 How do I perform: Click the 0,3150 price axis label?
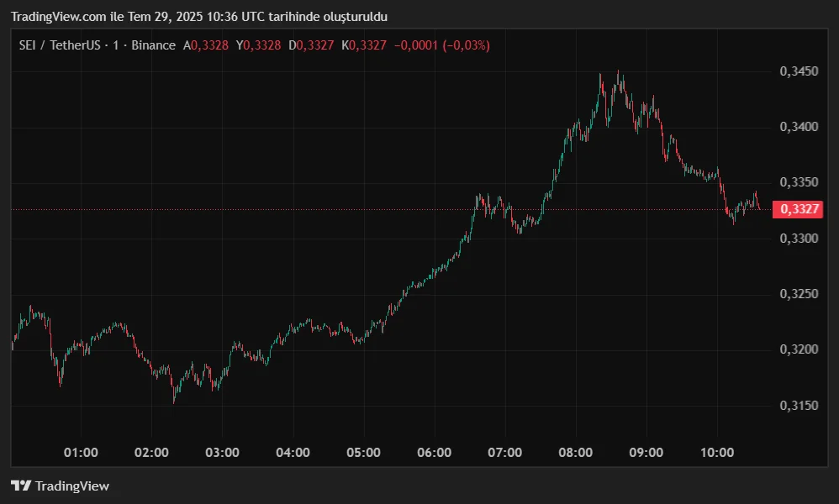(799, 405)
